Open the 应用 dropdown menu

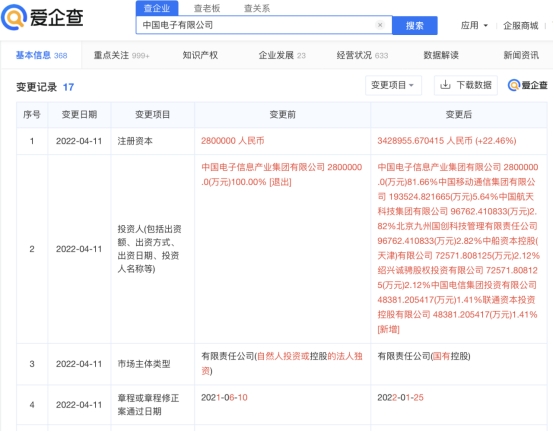(x=474, y=25)
